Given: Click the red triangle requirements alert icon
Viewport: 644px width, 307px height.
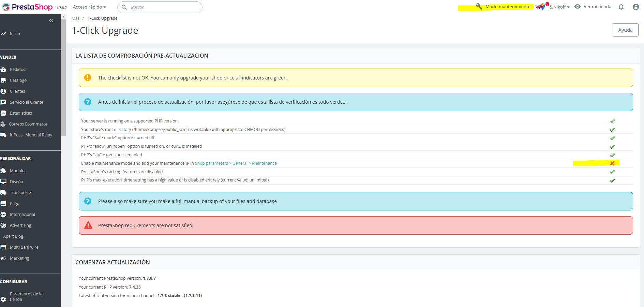Looking at the screenshot, I should (88, 225).
